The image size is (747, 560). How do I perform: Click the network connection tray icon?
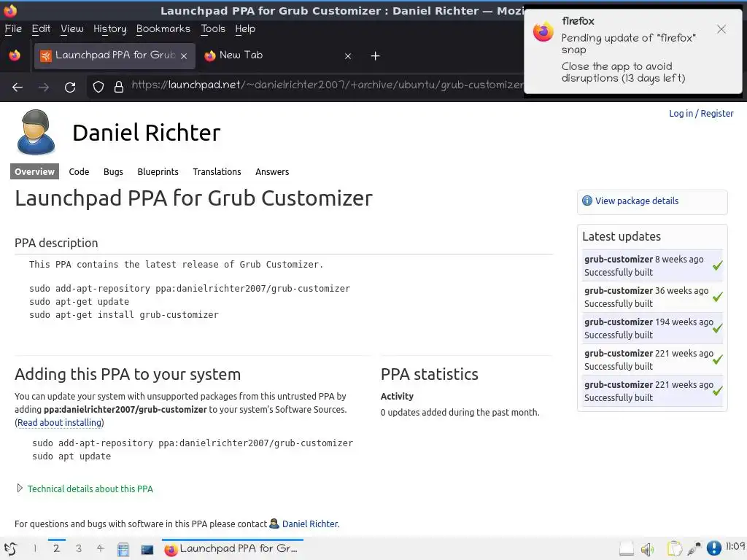coord(694,548)
